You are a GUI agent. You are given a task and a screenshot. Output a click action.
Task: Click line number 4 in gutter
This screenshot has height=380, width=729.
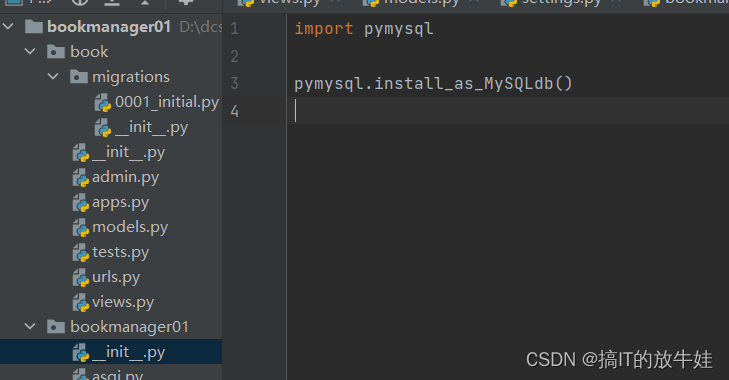pos(234,111)
